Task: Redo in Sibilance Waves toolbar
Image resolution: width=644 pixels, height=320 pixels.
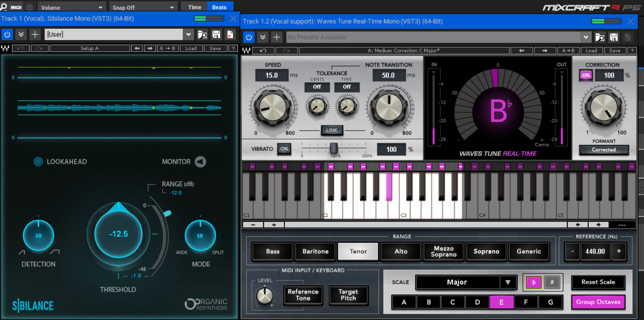Action: [39, 48]
